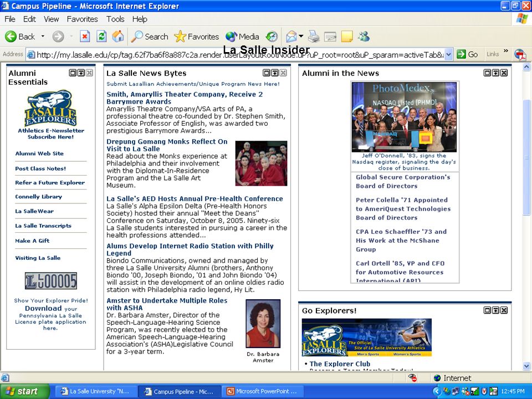Open the Post Class Notes! link
The image size is (532, 399).
(x=40, y=168)
